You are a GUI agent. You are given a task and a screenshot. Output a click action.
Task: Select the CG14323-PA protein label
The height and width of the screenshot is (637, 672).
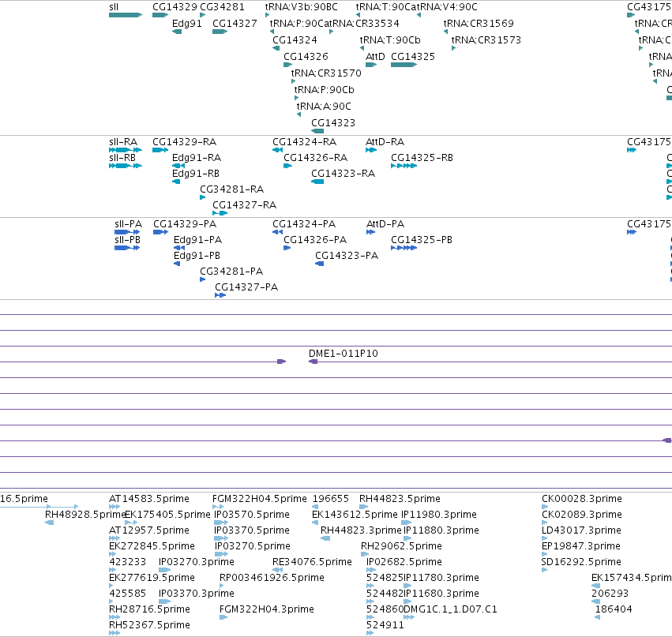tap(347, 257)
